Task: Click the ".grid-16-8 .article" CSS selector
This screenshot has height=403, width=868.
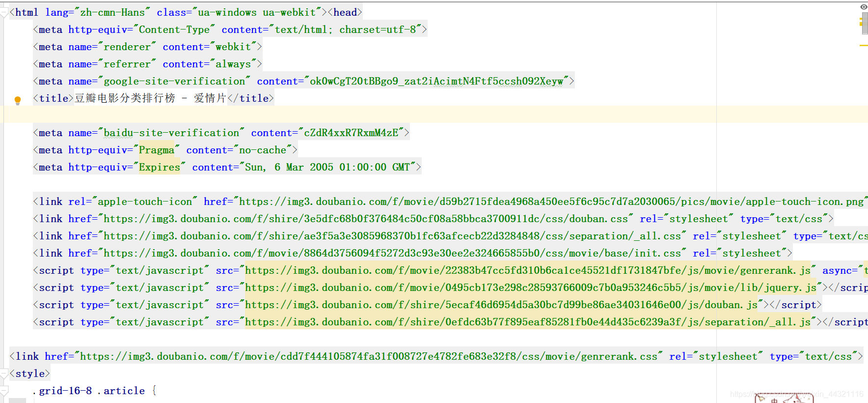Action: tap(89, 391)
